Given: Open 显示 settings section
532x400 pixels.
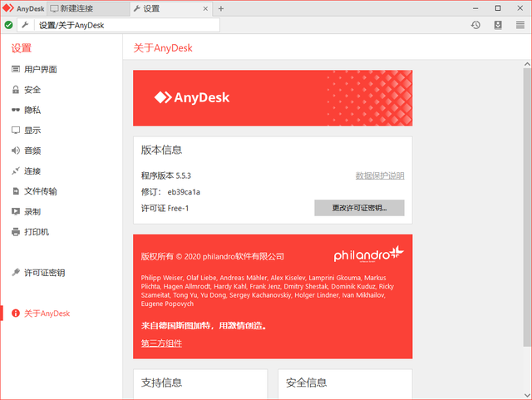Looking at the screenshot, I should pyautogui.click(x=32, y=131).
